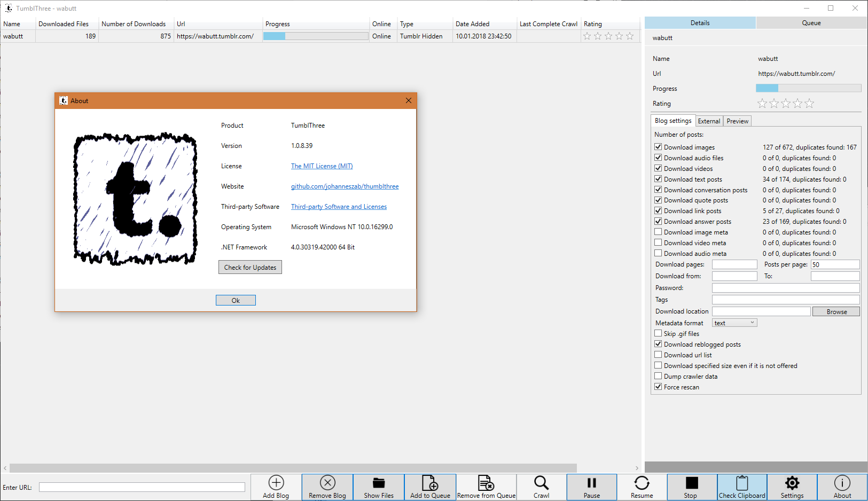The image size is (868, 501).
Task: Click the Add Blog toolbar icon
Action: [x=276, y=483]
